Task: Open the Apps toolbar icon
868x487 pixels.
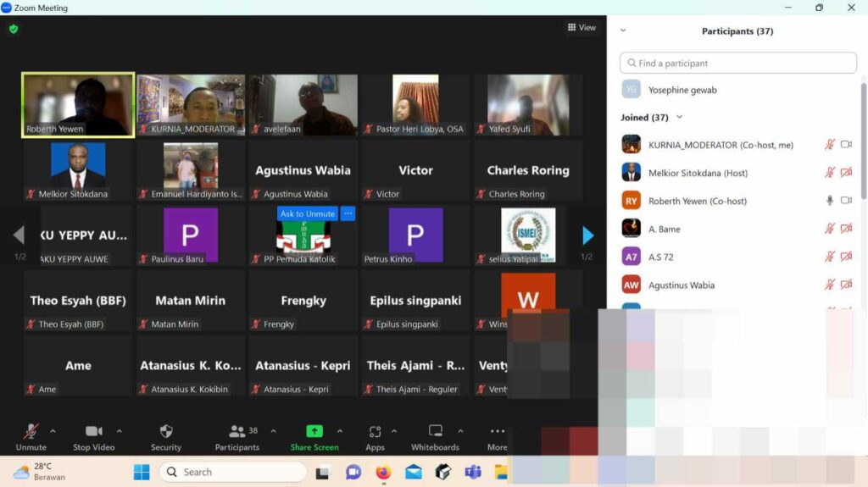Action: pyautogui.click(x=375, y=432)
